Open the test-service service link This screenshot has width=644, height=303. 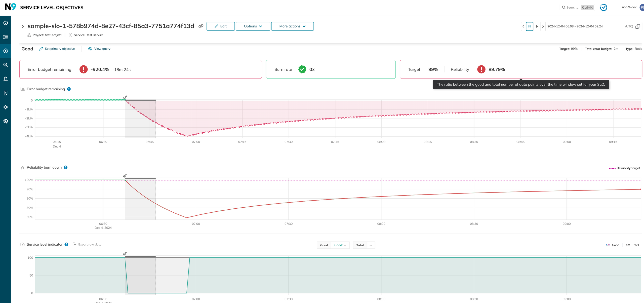[95, 35]
